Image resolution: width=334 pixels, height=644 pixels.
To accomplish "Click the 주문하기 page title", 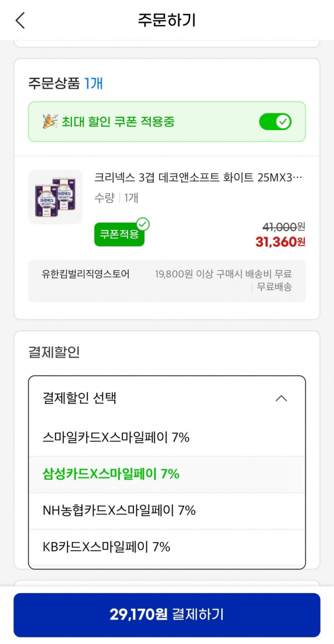I will point(167,20).
